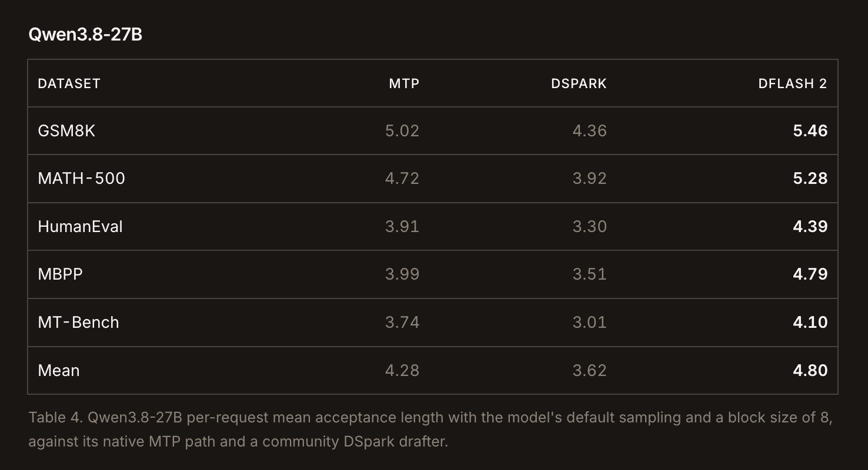Select the MT-Bench row label

78,323
